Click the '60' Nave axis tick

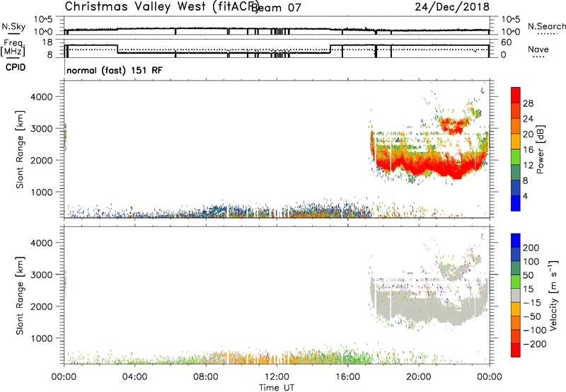(x=506, y=42)
